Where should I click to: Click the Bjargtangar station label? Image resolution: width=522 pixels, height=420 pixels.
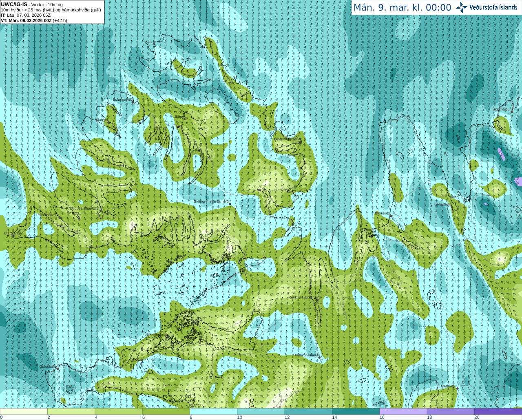click(14, 234)
